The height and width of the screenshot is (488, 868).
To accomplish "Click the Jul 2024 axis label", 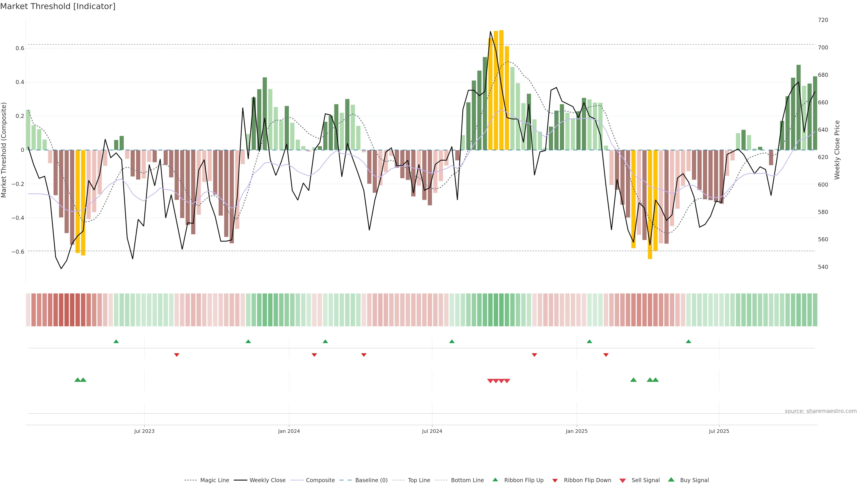I will coord(432,431).
